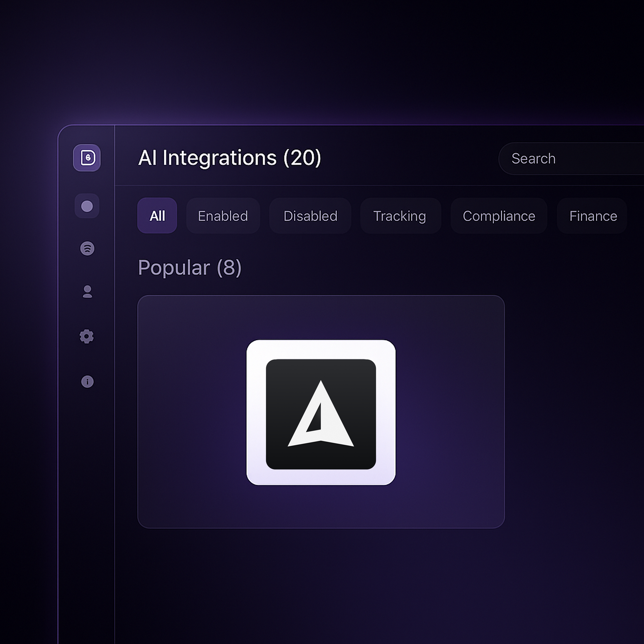Viewport: 644px width, 644px height.
Task: Click the app logo icon in the sidebar
Action: [87, 158]
